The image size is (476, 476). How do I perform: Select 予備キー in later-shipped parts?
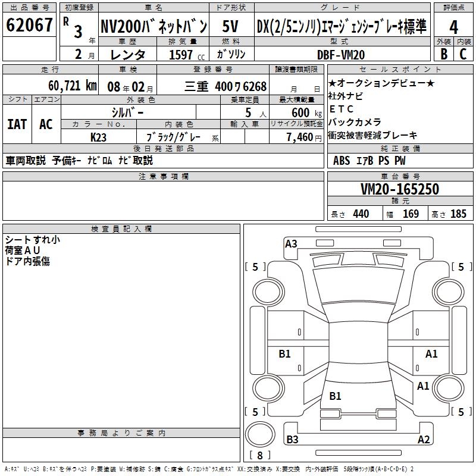coord(67,160)
